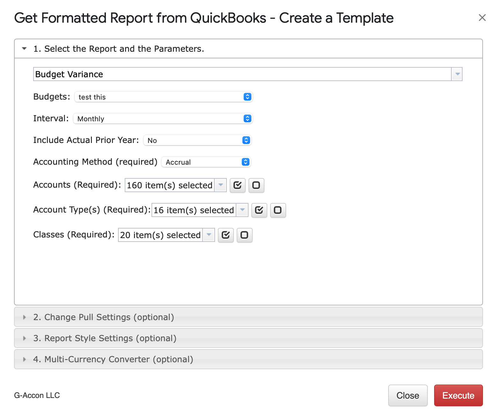This screenshot has width=504, height=420.
Task: Open the Accounts 160 item(s) selected dropdown
Action: 176,185
